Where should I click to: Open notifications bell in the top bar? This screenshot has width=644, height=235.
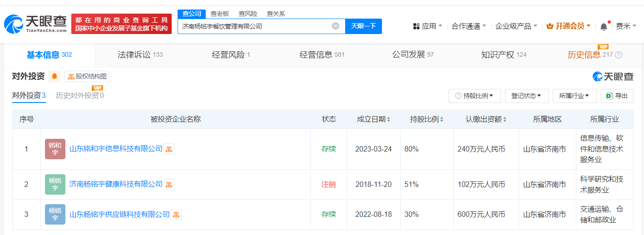click(x=604, y=26)
